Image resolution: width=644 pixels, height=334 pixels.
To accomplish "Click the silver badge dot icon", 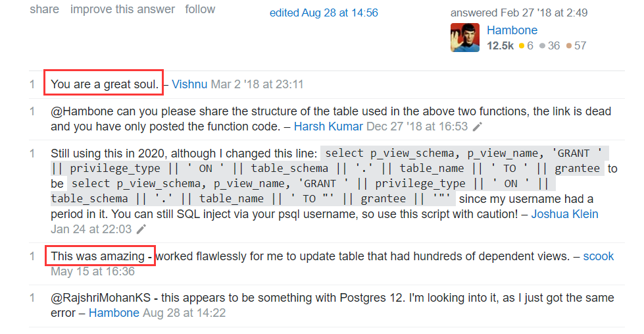I will click(542, 46).
